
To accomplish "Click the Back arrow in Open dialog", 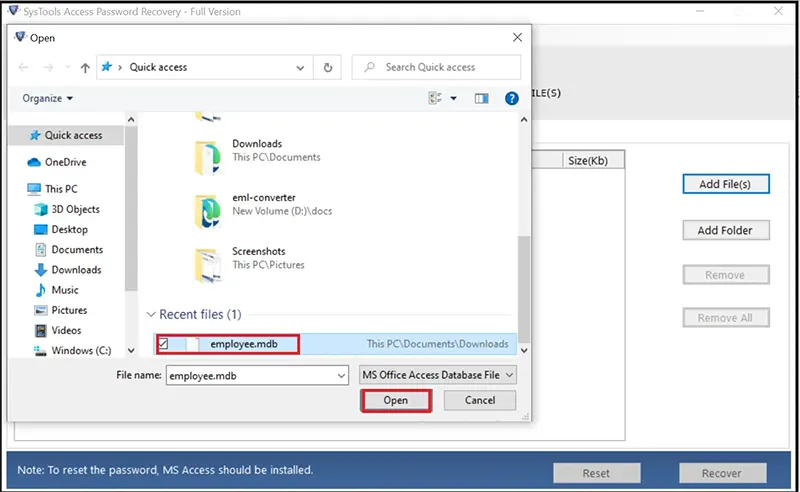I will coord(23,67).
